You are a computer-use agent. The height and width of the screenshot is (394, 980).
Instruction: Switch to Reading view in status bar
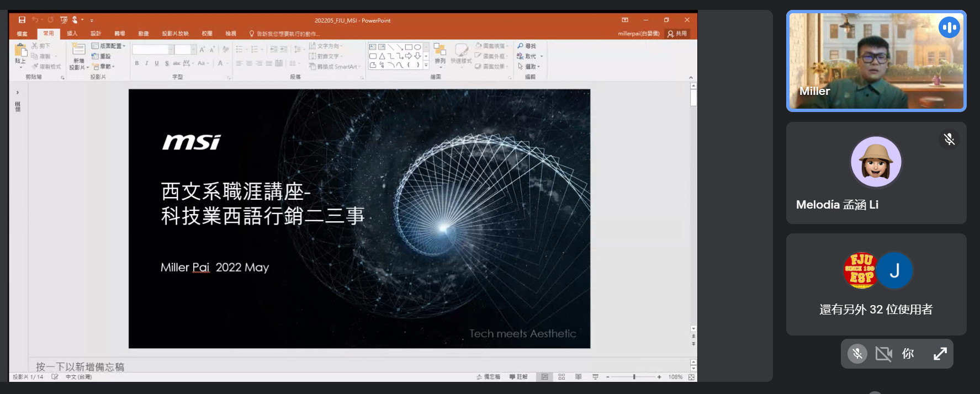click(578, 377)
